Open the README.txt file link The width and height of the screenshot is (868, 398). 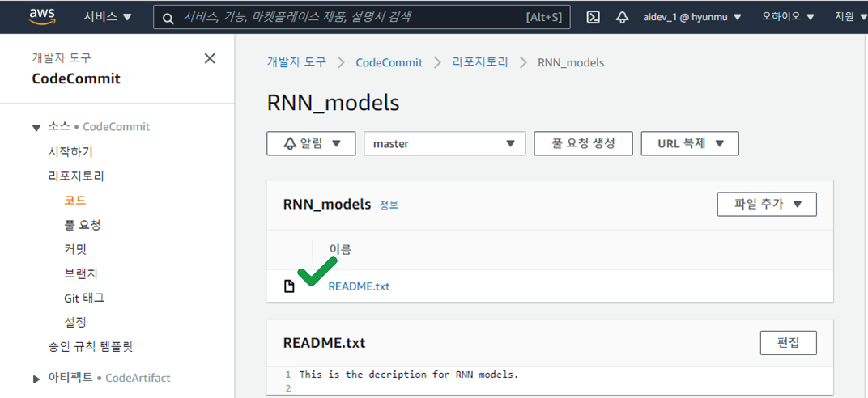359,286
